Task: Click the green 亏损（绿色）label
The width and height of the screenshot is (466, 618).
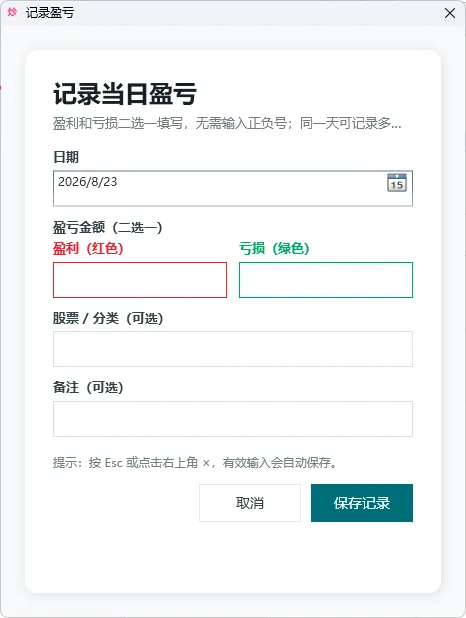Action: (274, 248)
